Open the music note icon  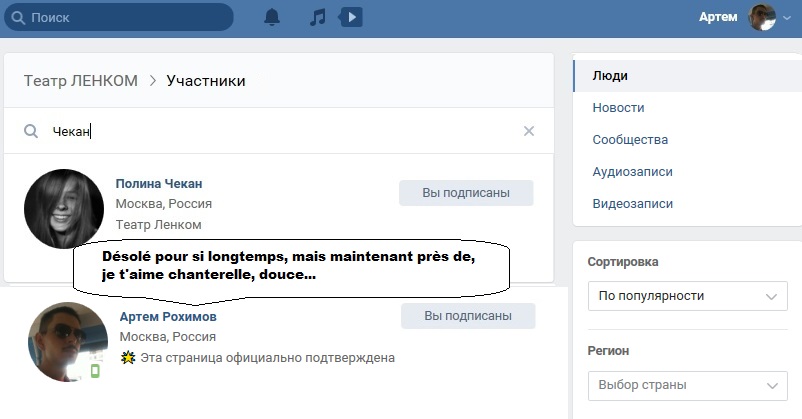(317, 18)
